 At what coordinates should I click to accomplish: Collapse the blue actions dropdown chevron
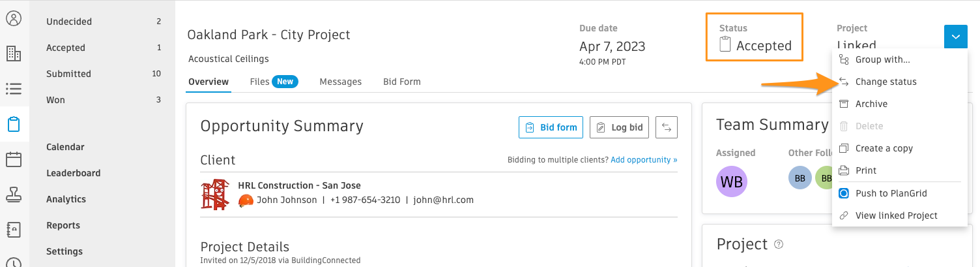click(x=956, y=37)
